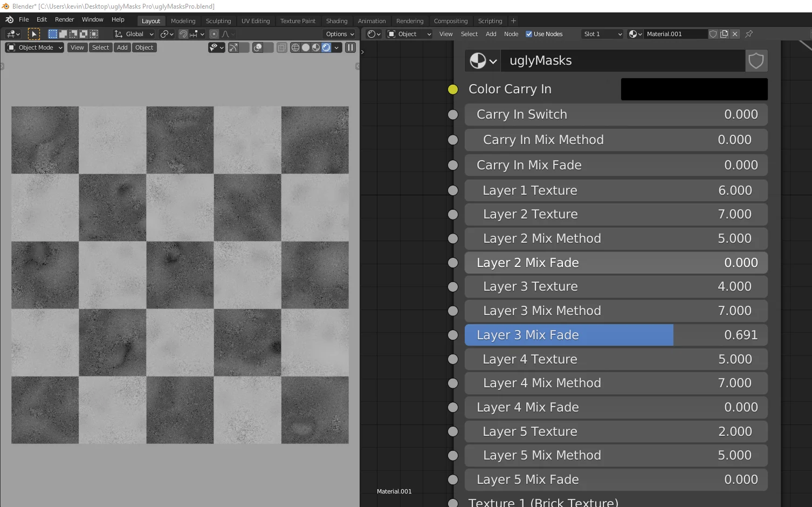Screen dimensions: 812x507
Task: Toggle snapping with the magnet icon
Action: [183, 33]
